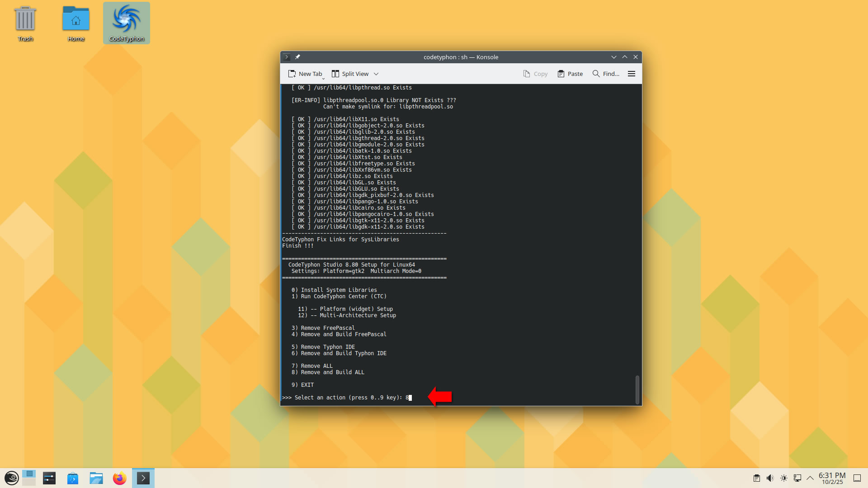868x488 pixels.
Task: Show hidden system tray icons
Action: [810, 478]
